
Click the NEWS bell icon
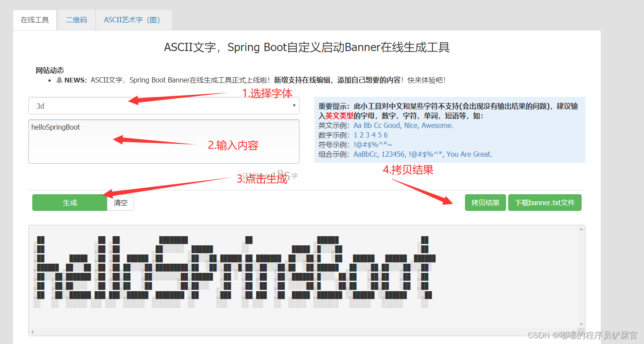(59, 80)
